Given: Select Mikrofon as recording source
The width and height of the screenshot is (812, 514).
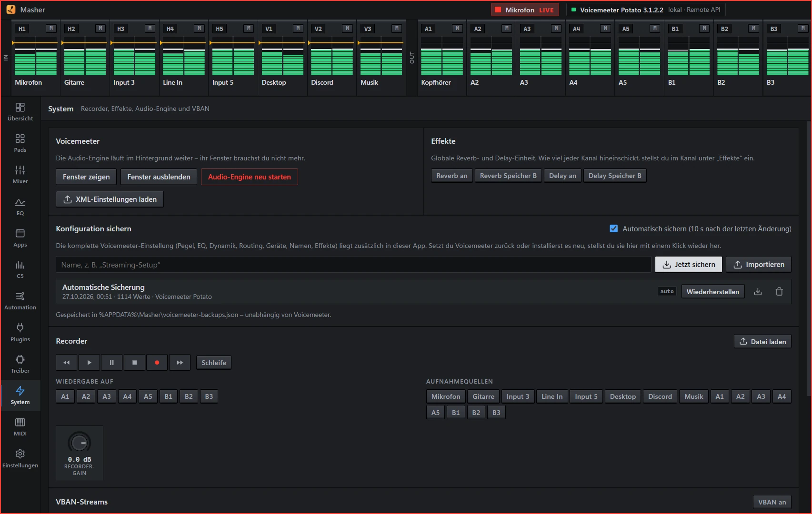Looking at the screenshot, I should 446,396.
